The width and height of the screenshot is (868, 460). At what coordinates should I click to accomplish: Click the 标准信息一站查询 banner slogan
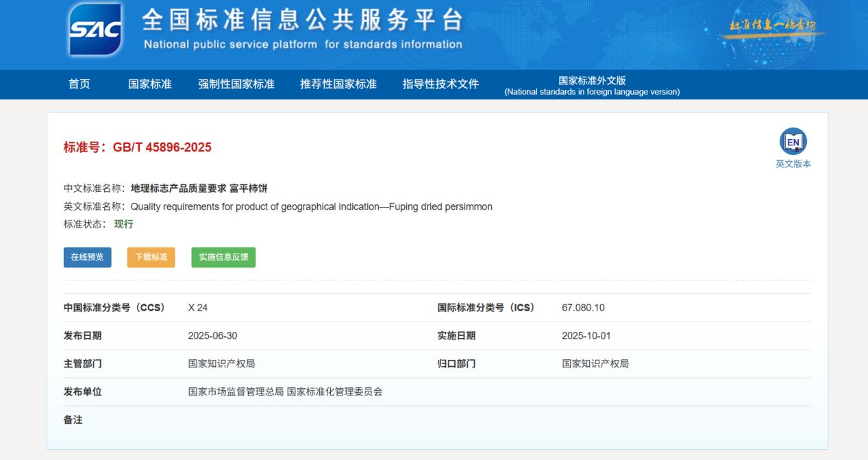[772, 26]
